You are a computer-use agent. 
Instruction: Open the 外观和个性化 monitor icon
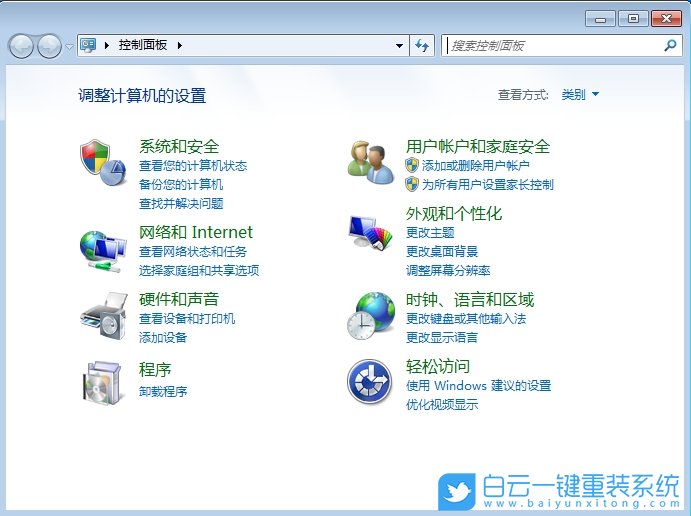(x=370, y=232)
